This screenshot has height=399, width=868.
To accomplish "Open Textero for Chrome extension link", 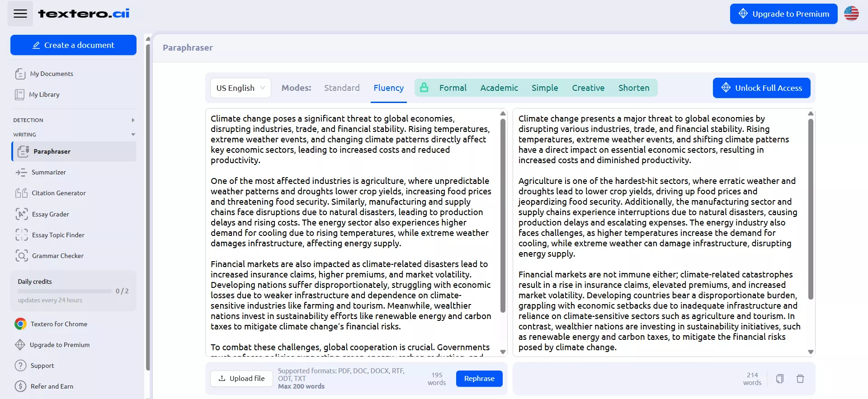I will pyautogui.click(x=59, y=324).
